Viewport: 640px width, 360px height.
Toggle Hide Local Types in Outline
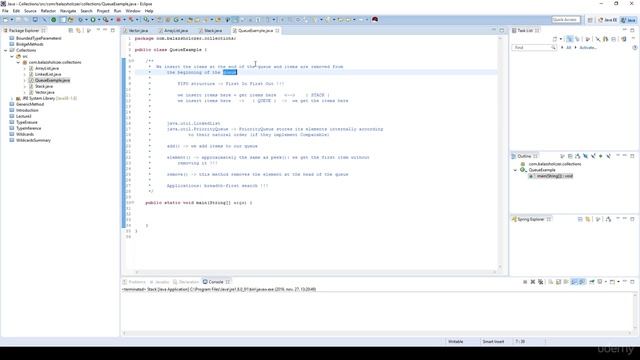(609, 156)
